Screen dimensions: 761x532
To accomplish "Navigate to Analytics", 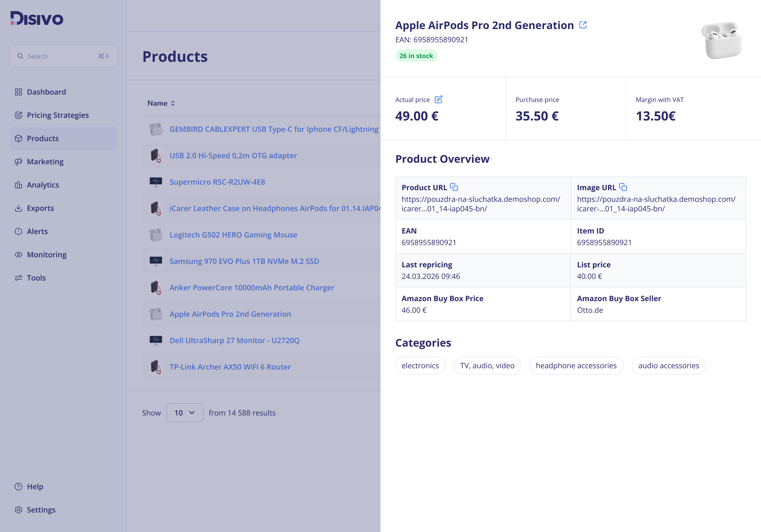I will click(x=63, y=185).
